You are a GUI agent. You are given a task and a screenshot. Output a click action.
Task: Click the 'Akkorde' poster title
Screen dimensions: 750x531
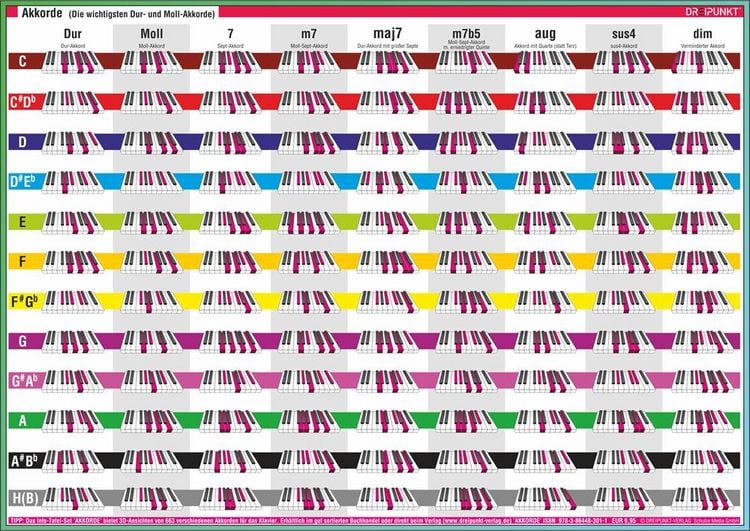42,12
